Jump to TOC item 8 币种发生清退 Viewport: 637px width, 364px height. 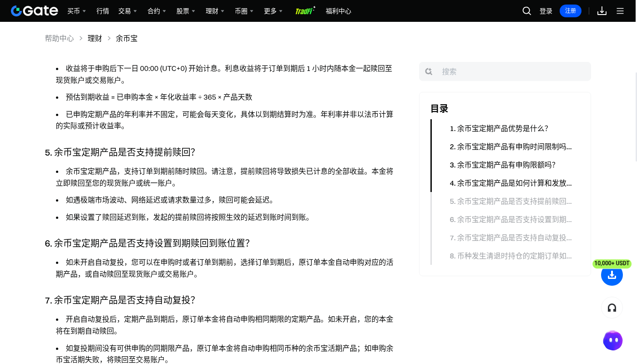pyautogui.click(x=511, y=256)
